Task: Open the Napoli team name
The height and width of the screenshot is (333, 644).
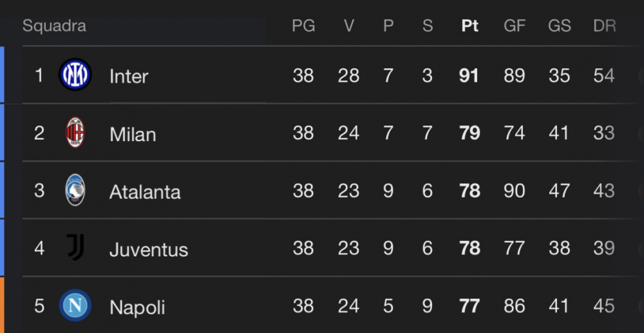Action: coord(137,307)
